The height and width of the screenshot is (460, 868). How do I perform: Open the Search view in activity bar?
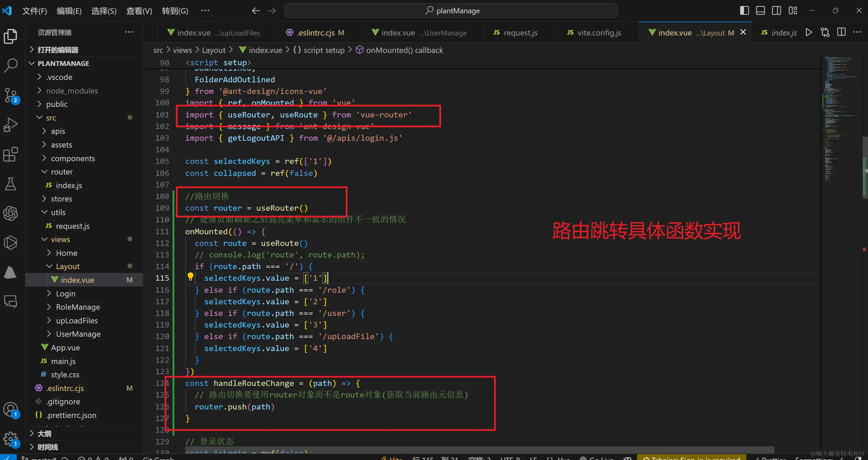pyautogui.click(x=11, y=65)
